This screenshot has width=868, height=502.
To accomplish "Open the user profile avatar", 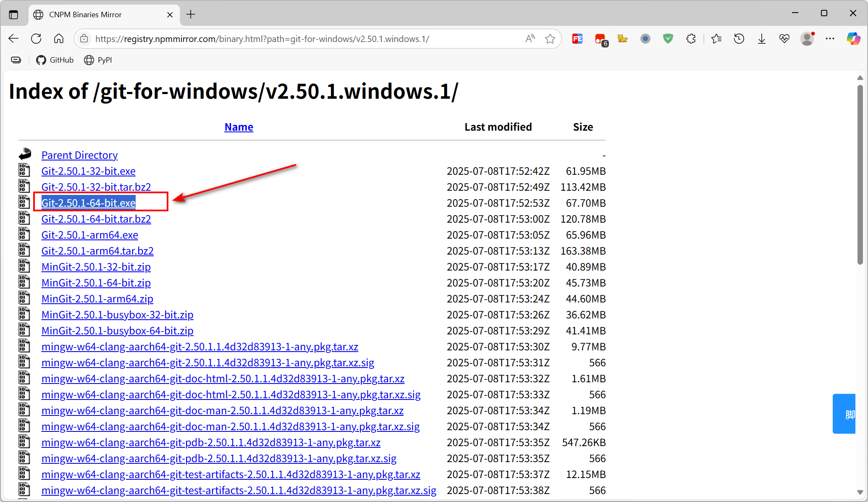I will click(807, 39).
